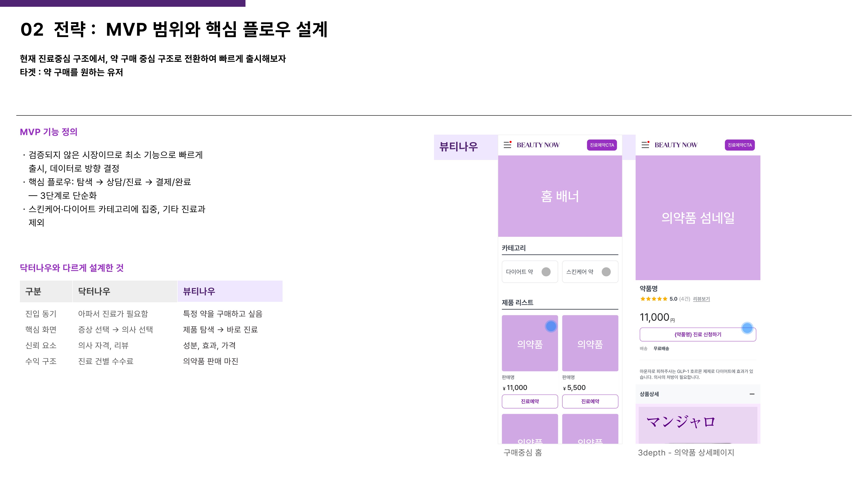Click the 약품명 title on detail page

[x=649, y=289]
